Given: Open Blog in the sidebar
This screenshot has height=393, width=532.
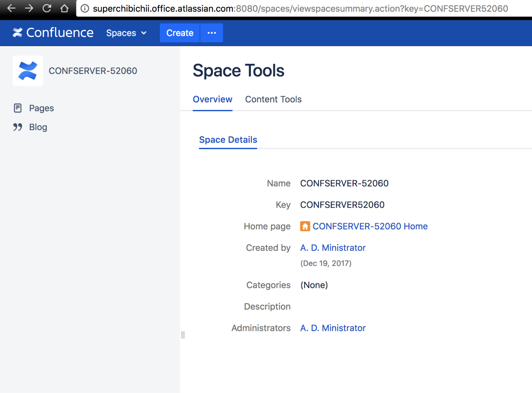Looking at the screenshot, I should 38,127.
